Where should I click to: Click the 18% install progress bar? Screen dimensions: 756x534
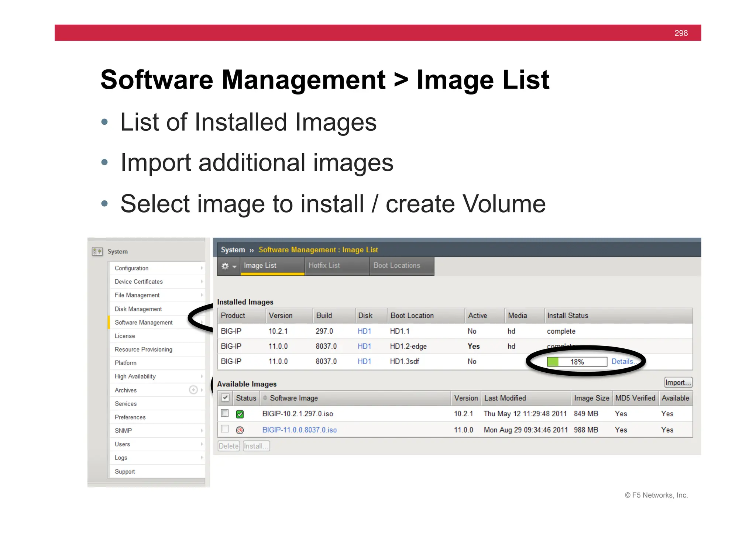click(577, 362)
